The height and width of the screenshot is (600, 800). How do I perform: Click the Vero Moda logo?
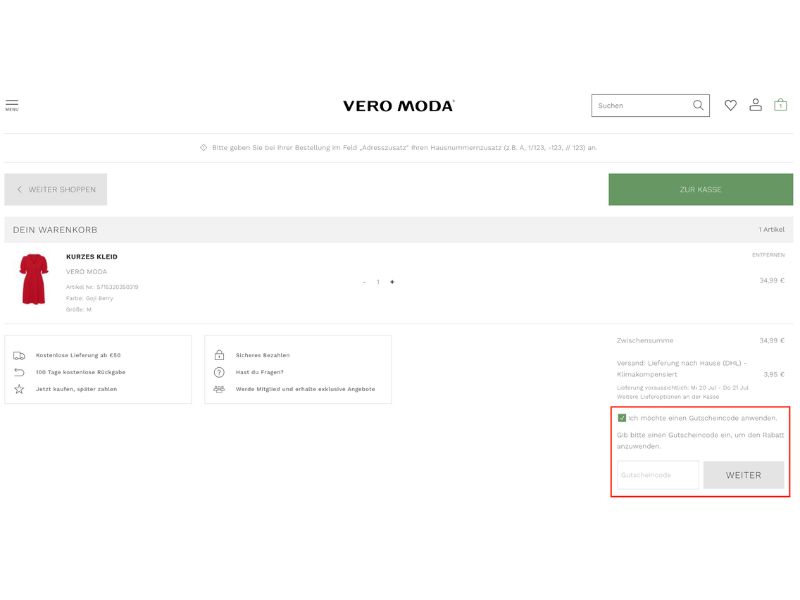398,105
